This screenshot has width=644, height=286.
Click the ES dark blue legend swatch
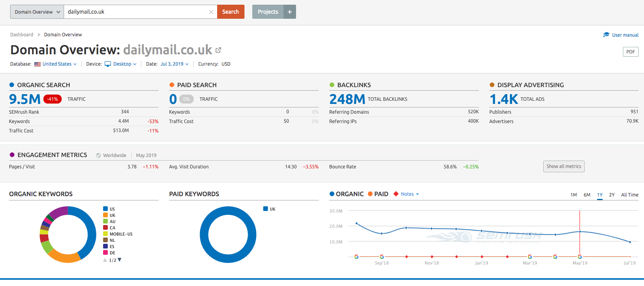point(105,247)
